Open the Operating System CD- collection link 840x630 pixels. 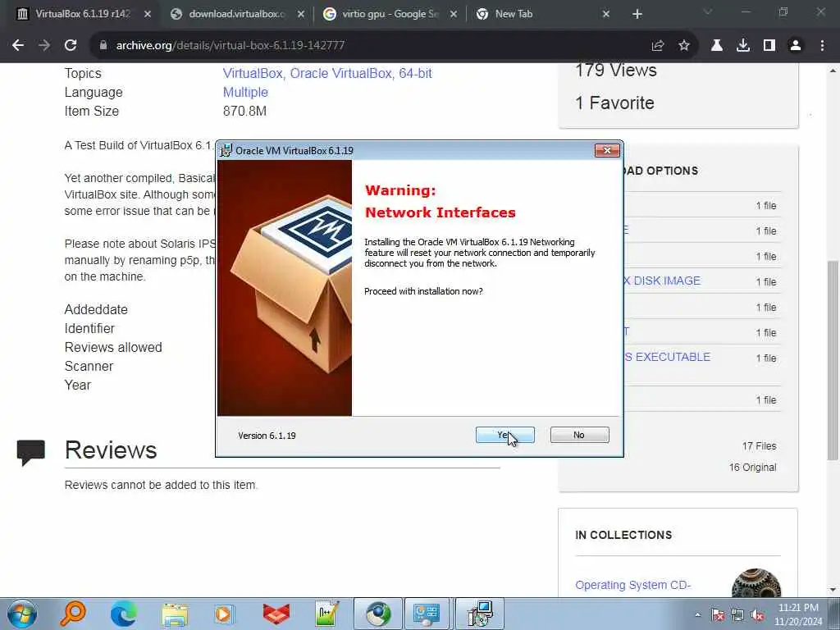(x=632, y=585)
